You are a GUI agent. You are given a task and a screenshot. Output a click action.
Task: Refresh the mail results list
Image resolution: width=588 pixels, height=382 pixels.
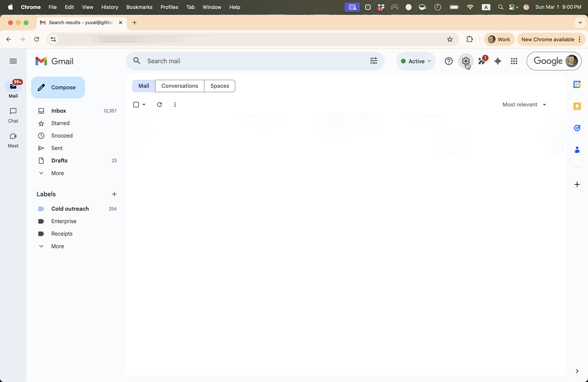159,104
